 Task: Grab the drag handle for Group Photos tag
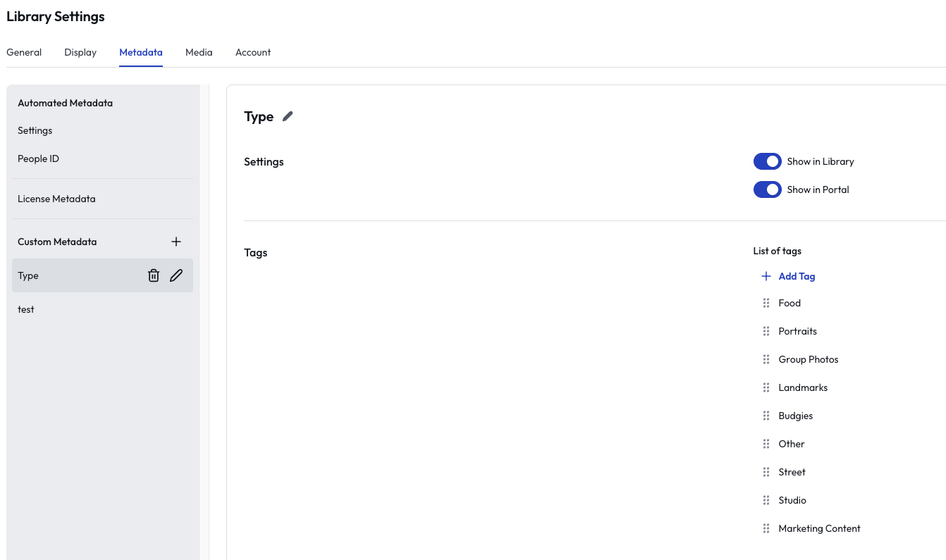766,359
